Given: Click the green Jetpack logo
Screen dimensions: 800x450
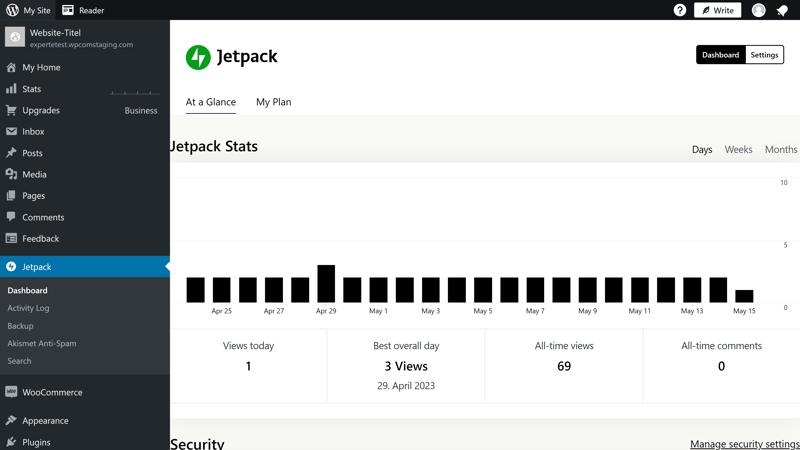Looking at the screenshot, I should pos(198,57).
